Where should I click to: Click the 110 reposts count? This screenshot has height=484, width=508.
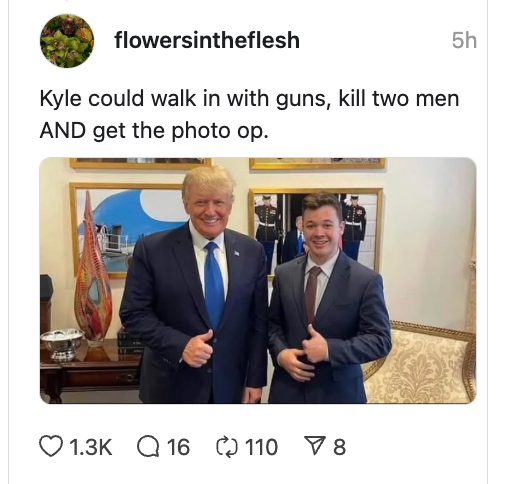(x=261, y=447)
